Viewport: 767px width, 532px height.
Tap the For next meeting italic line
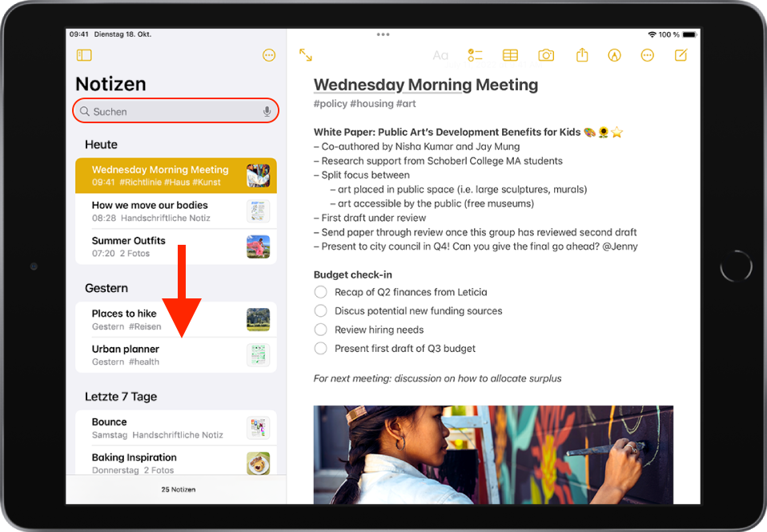pyautogui.click(x=437, y=378)
